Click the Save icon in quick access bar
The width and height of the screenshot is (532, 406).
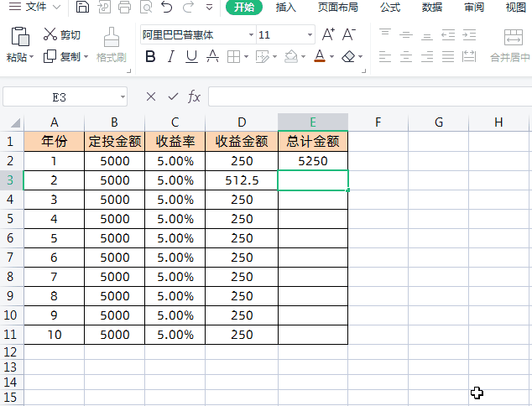coord(82,8)
